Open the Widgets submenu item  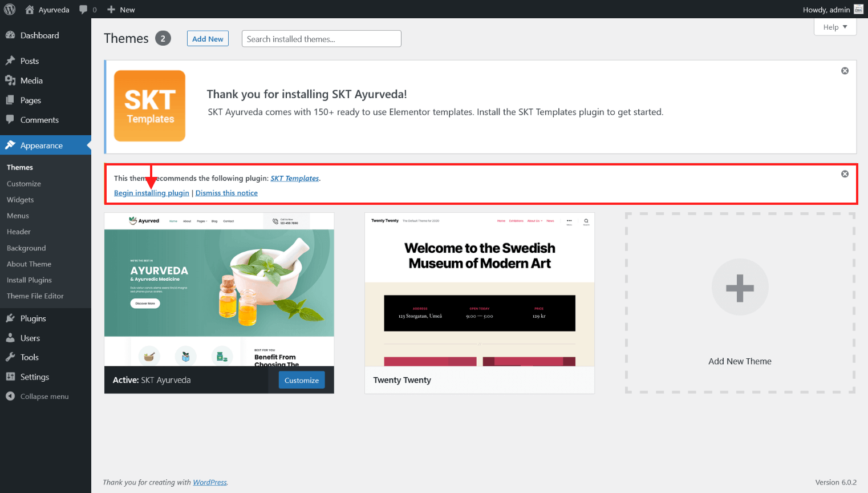(21, 200)
